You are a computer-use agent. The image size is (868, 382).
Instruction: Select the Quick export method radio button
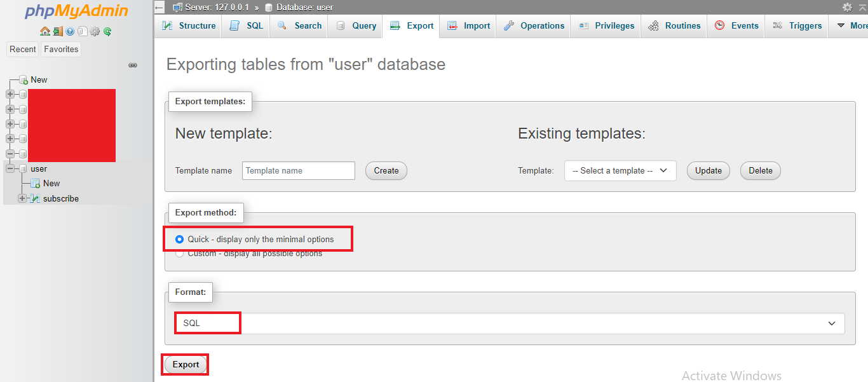click(179, 239)
